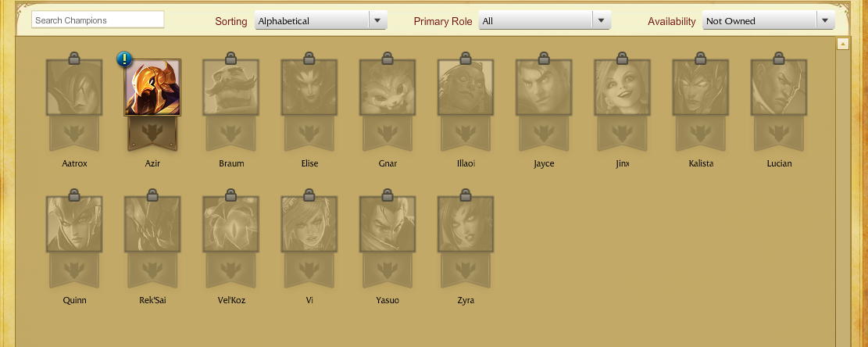Click the Zyra name label
This screenshot has width=868, height=347.
466,301
